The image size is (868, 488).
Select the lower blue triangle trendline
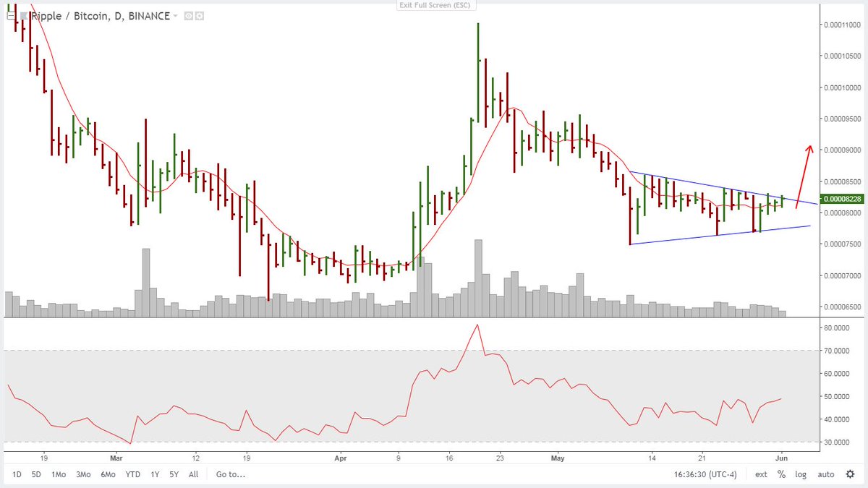coord(720,235)
